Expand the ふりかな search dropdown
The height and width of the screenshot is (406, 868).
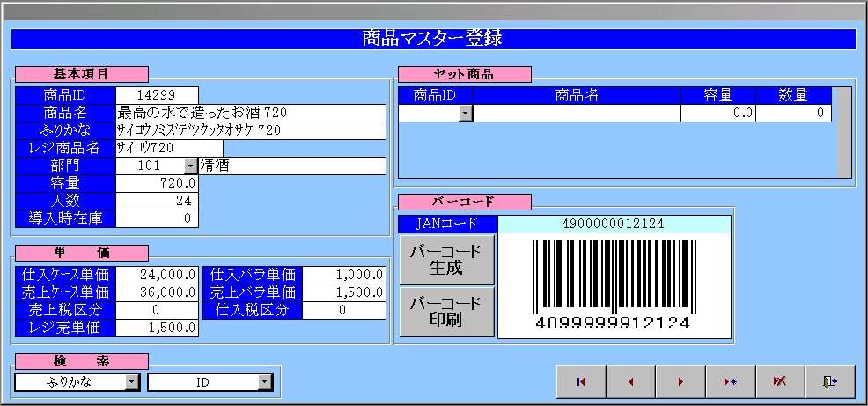(x=132, y=382)
